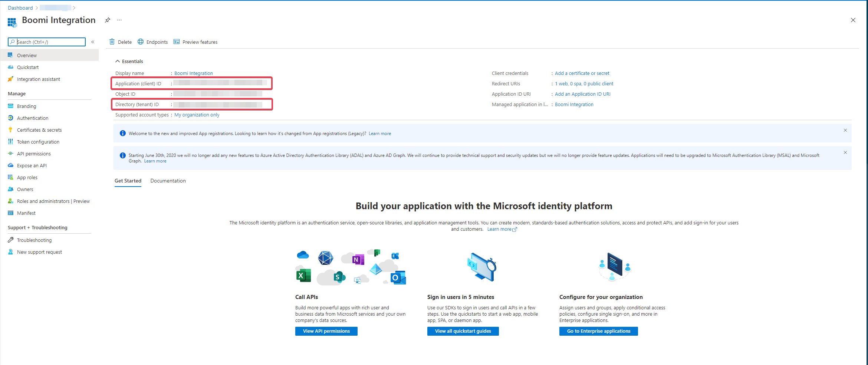Click My organization only link
The width and height of the screenshot is (868, 365).
(x=197, y=115)
